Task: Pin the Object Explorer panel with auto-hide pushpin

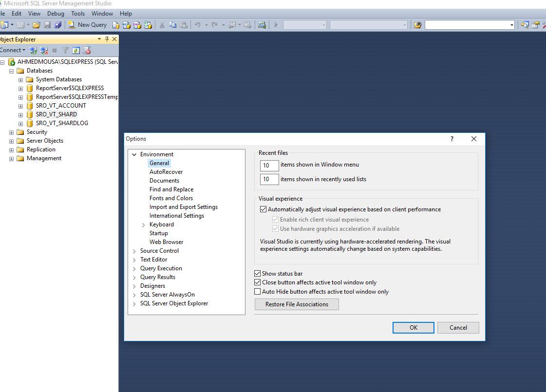Action: pos(107,39)
